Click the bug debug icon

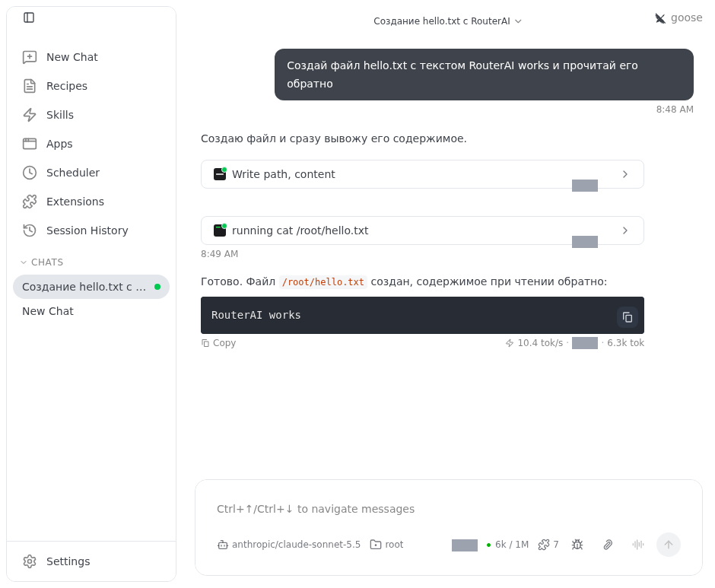tap(577, 545)
